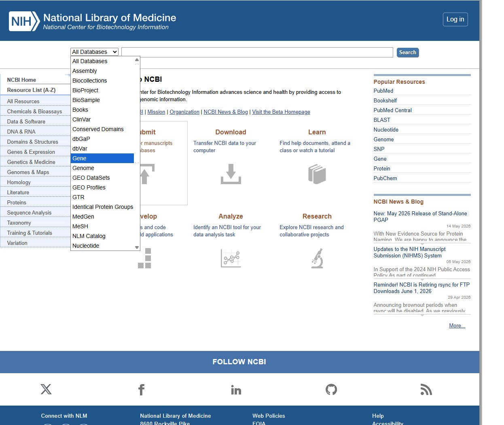Expand Training & Tutorials sidebar menu
This screenshot has height=425, width=504.
click(35, 233)
